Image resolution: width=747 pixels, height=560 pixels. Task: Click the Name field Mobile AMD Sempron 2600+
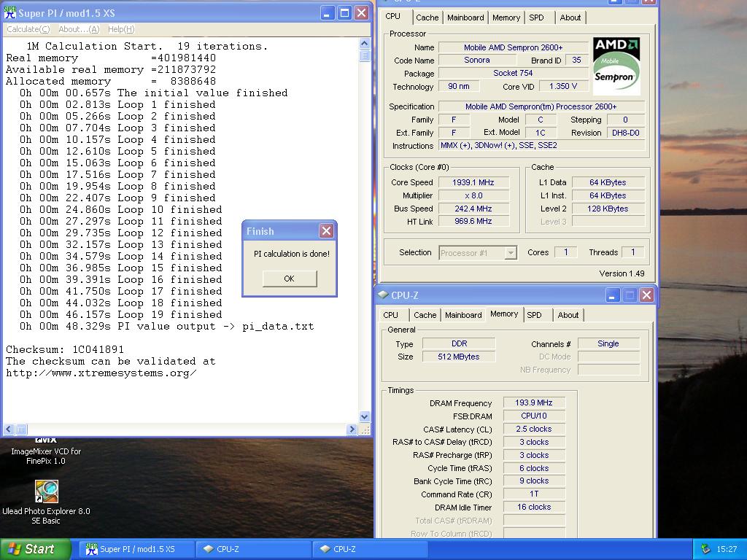point(513,47)
